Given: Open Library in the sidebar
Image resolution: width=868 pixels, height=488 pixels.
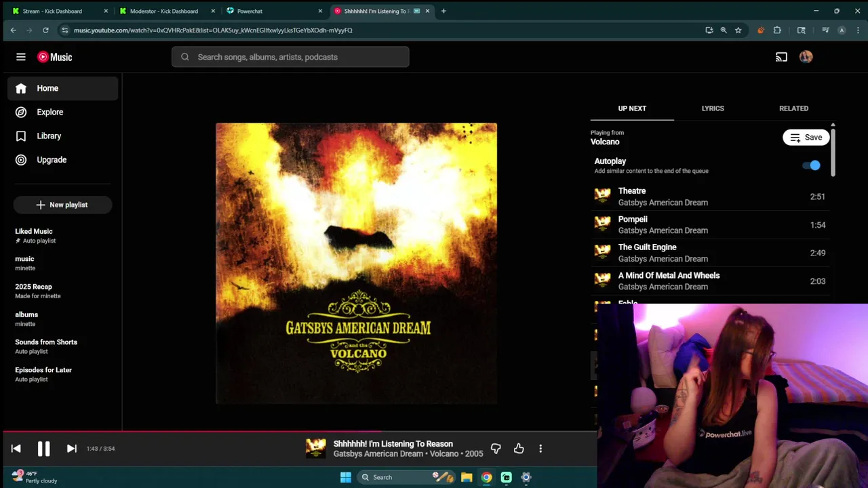Looking at the screenshot, I should click(63, 136).
